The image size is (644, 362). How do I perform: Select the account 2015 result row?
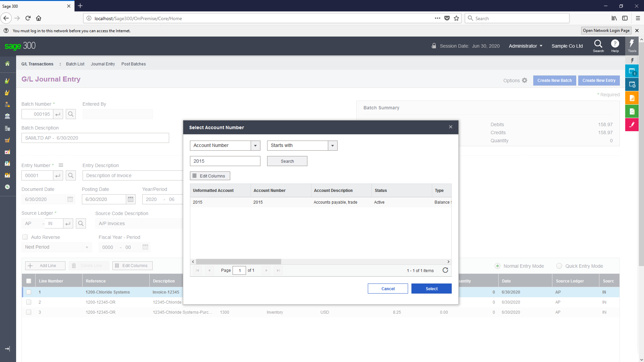pos(321,202)
